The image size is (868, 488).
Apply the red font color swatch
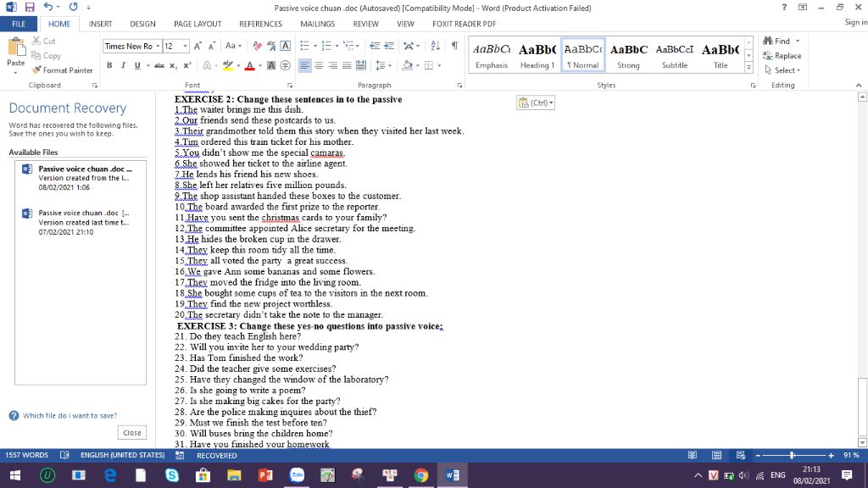(250, 65)
